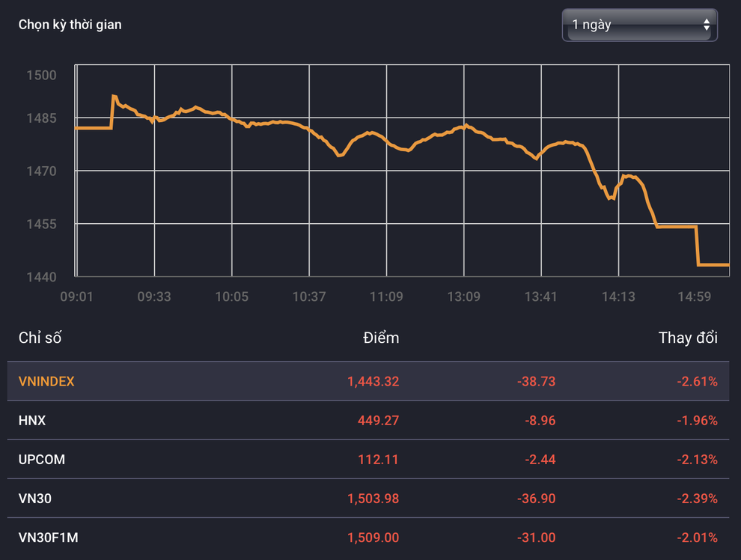Click the VN30F1M change -31.00
This screenshot has width=741, height=560.
[x=536, y=538]
